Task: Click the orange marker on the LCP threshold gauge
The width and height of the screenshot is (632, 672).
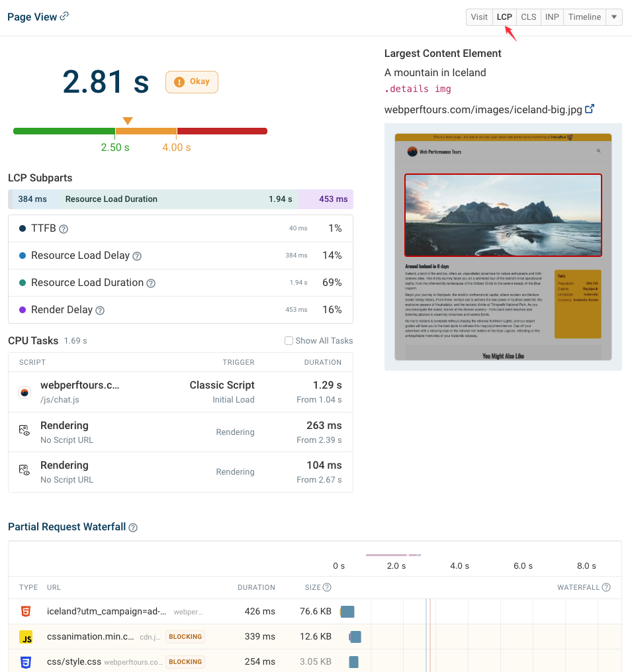Action: click(128, 120)
